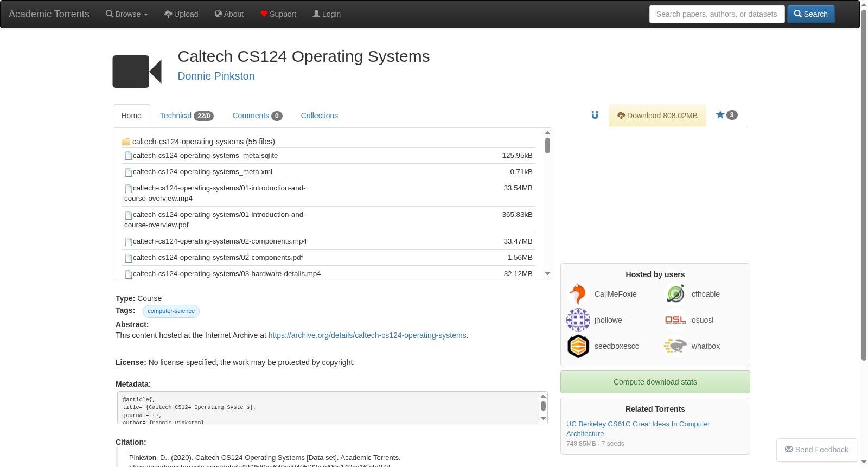Viewport: 868px width, 467px height.
Task: Switch to the Comments tab
Action: (257, 116)
